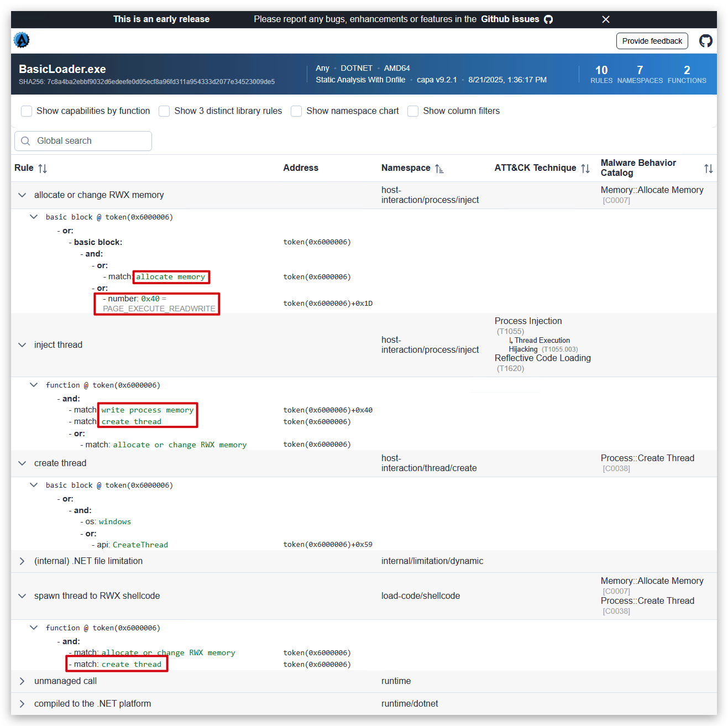
Task: Collapse basic block node under create thread
Action: click(34, 485)
